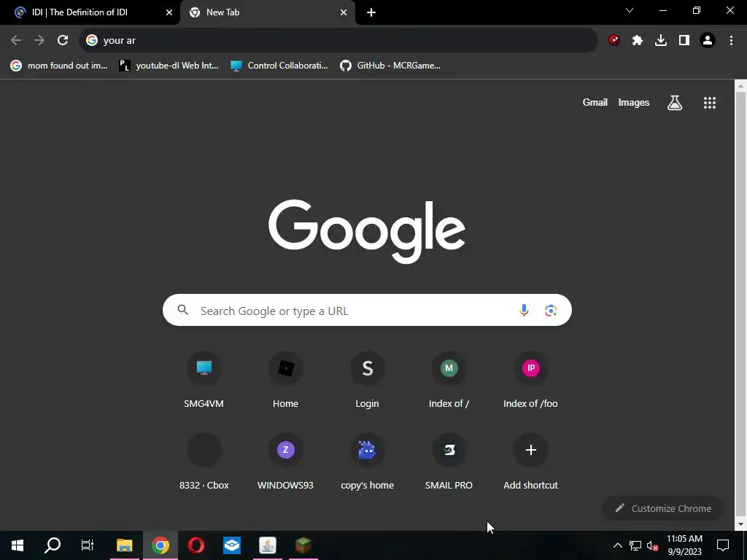Open the red extension icon in toolbar
Screen dimensions: 747x560
614,41
